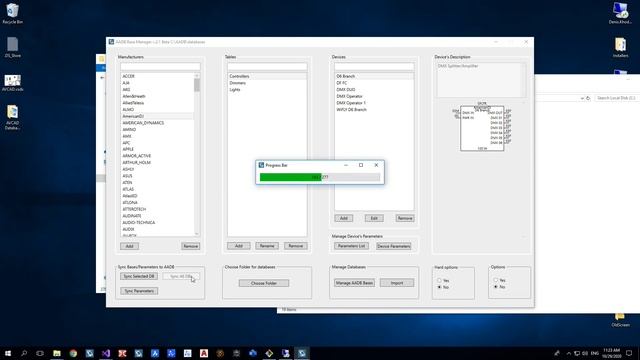This screenshot has width=640, height=360.
Task: Click the Manufacturers list scroll-down arrow
Action: pos(197,233)
